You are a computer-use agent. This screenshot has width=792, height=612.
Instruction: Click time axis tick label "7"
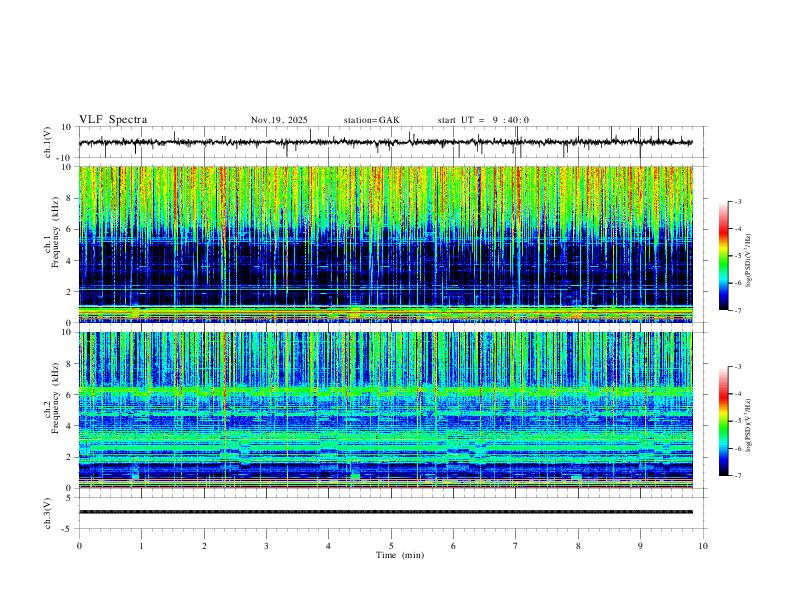click(516, 546)
